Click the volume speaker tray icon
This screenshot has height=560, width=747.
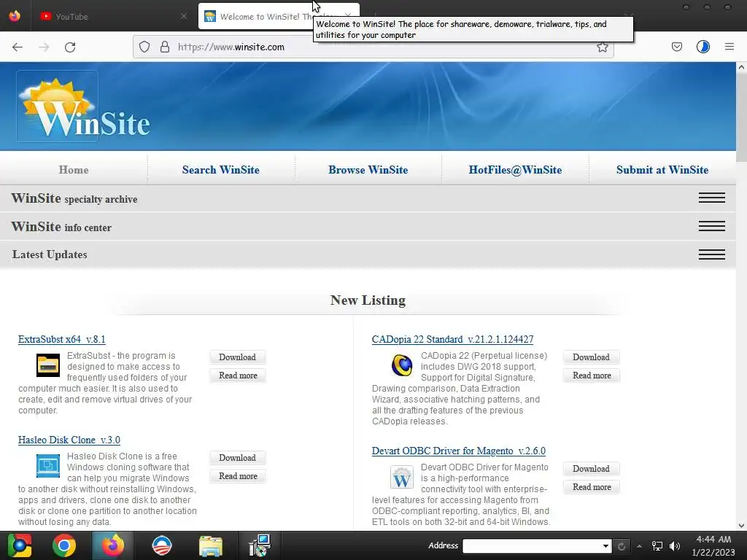coord(675,546)
